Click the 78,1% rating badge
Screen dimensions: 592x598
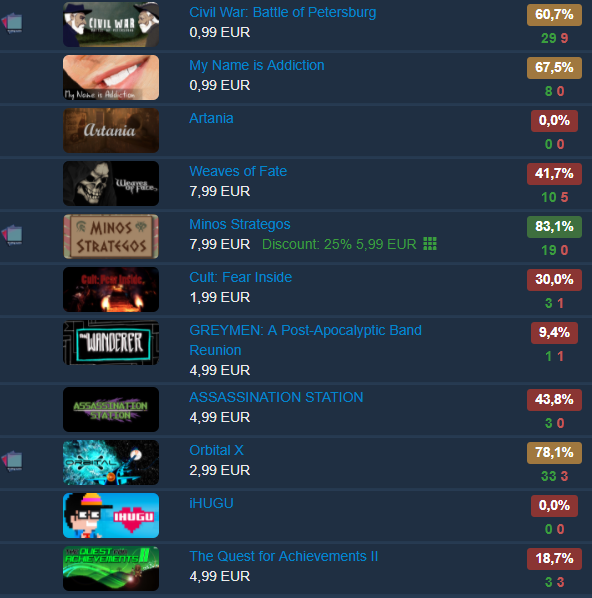554,453
